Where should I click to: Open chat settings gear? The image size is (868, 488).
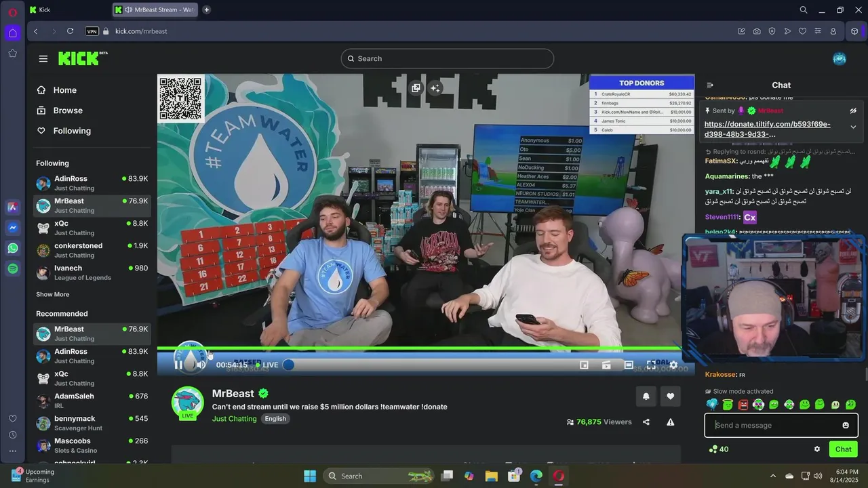[817, 449]
